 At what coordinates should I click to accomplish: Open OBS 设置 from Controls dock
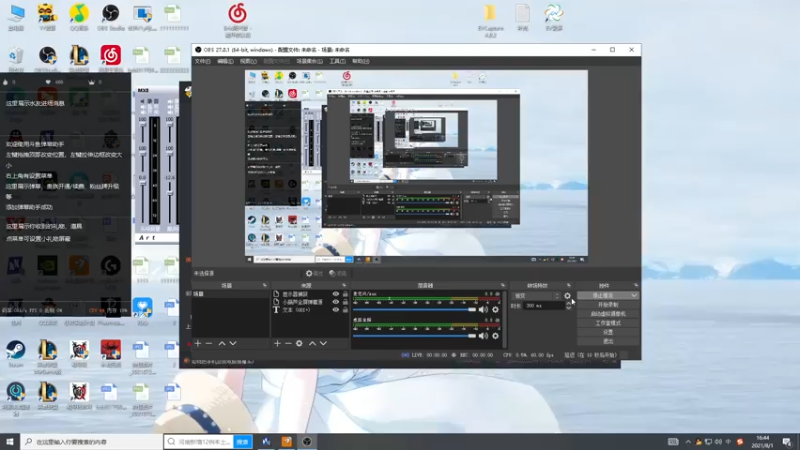608,332
